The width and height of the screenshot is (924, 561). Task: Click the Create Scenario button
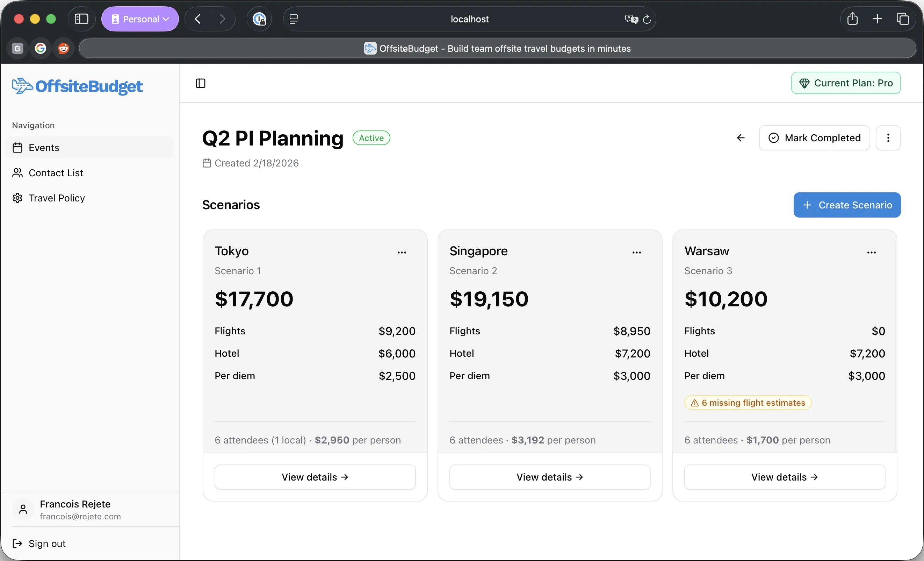coord(847,205)
